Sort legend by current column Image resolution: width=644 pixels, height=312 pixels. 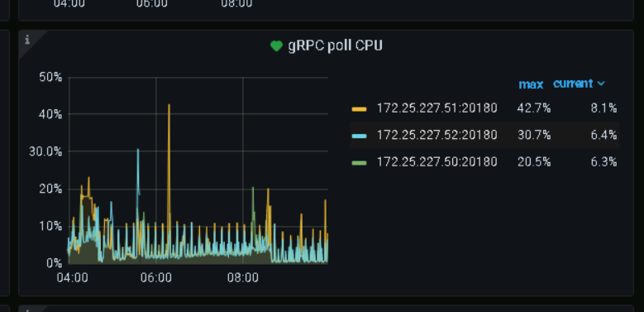tap(573, 84)
